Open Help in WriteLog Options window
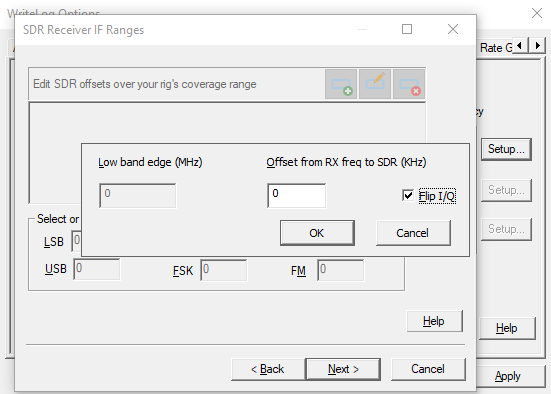 (507, 328)
